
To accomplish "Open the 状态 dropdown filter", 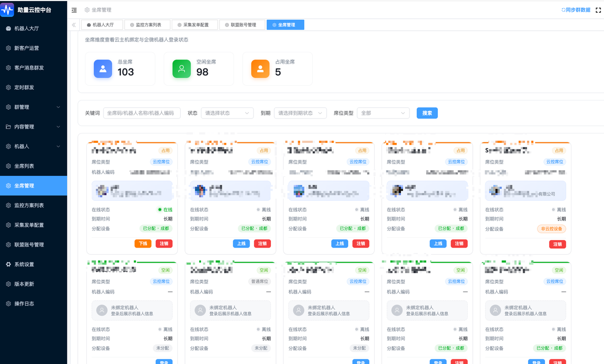I will point(227,113).
